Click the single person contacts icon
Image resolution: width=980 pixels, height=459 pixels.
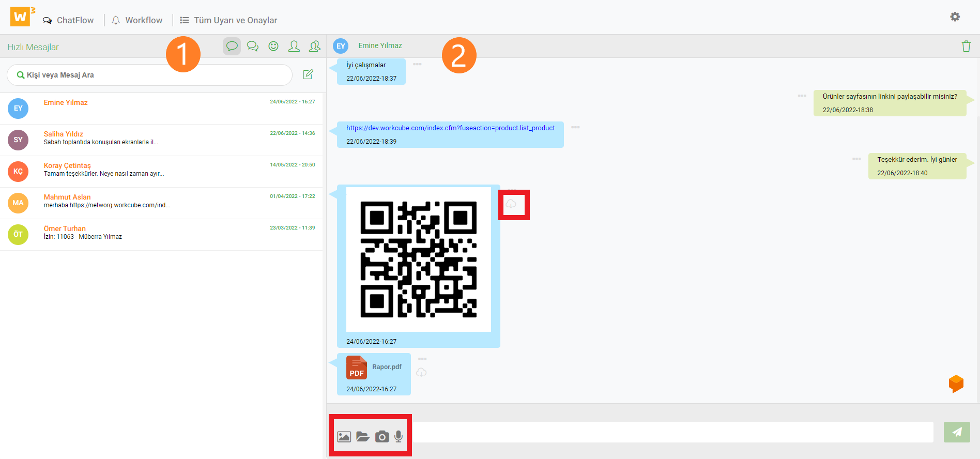coord(294,47)
